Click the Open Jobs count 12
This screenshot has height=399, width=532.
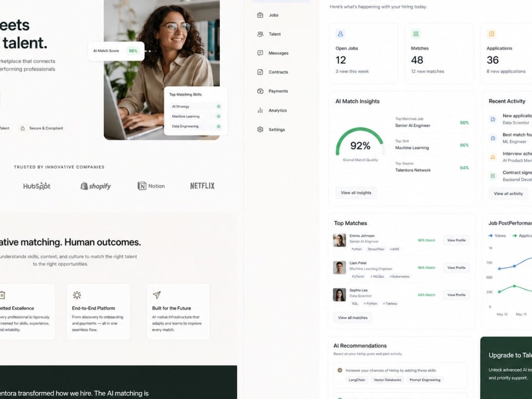[340, 60]
